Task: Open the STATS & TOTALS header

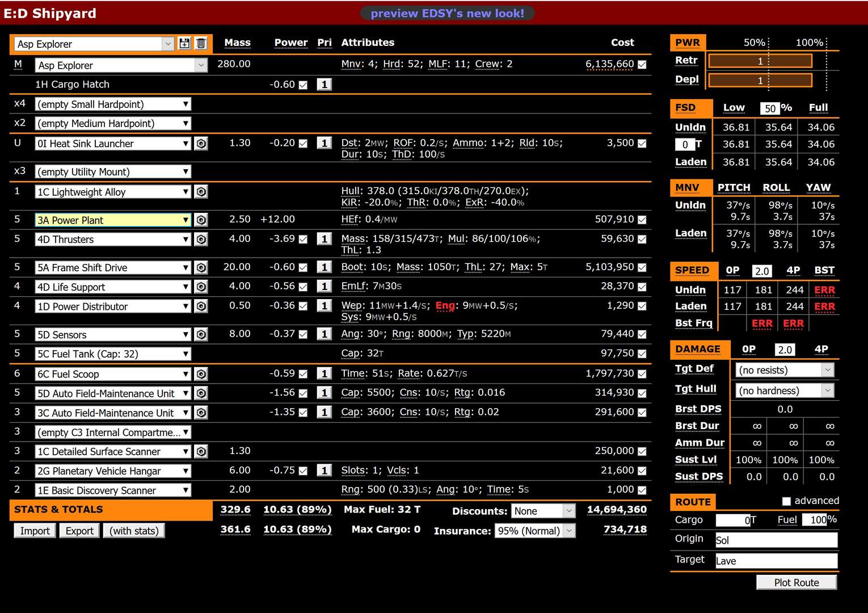Action: (x=111, y=510)
